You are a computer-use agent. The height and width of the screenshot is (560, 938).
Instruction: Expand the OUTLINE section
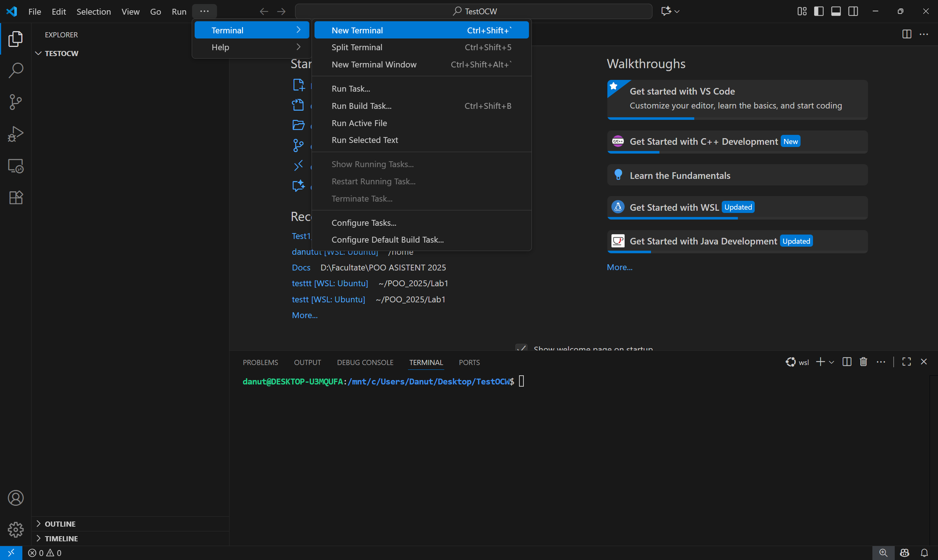[x=60, y=524]
